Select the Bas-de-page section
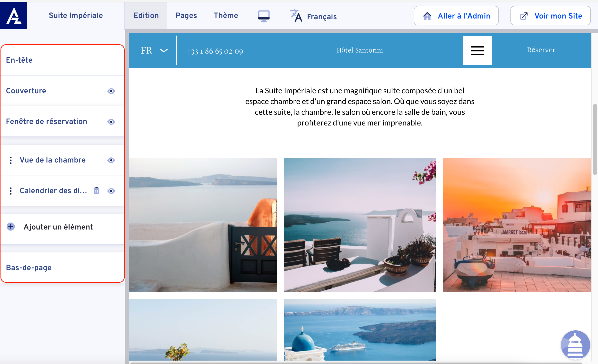This screenshot has width=598, height=364. 63,267
